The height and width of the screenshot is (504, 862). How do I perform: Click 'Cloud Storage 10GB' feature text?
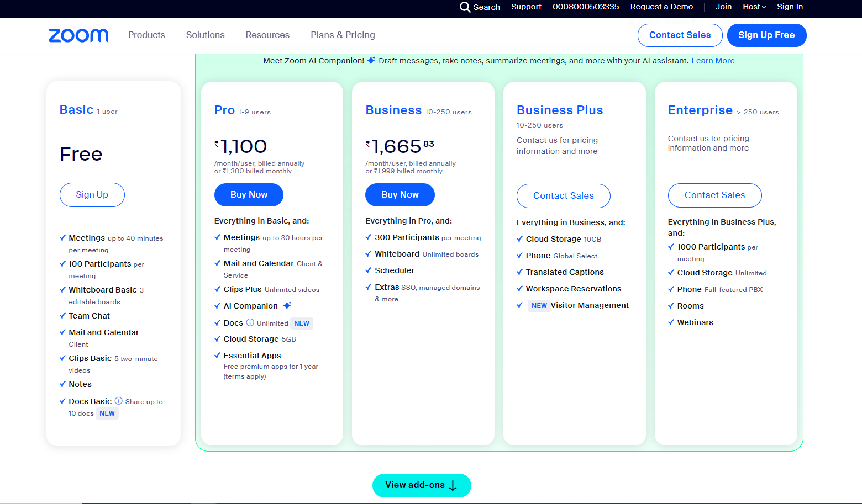(564, 239)
